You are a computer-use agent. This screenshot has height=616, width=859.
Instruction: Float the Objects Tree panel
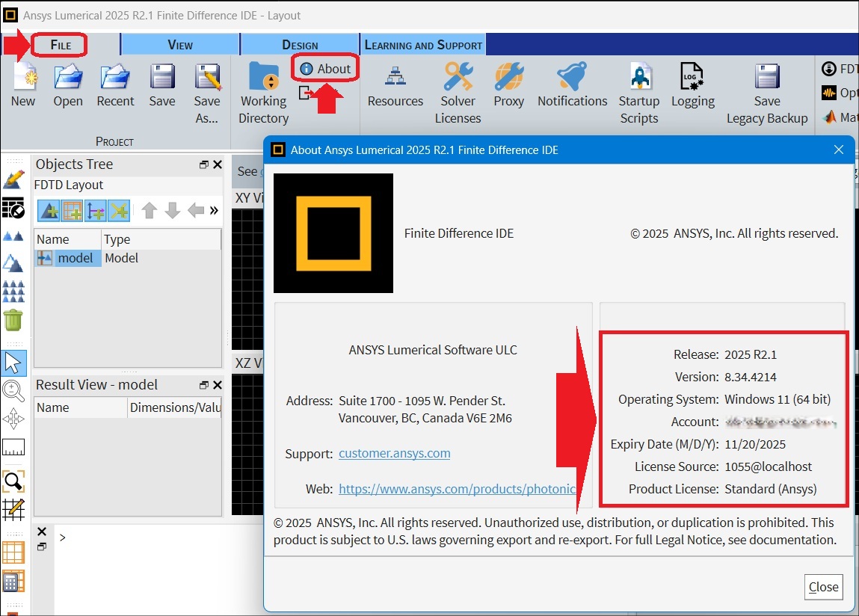[x=203, y=164]
